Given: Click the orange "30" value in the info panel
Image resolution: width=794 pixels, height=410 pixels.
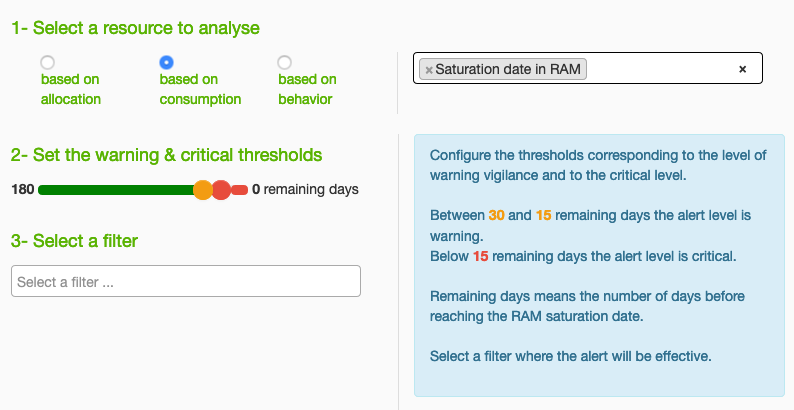Looking at the screenshot, I should (496, 215).
